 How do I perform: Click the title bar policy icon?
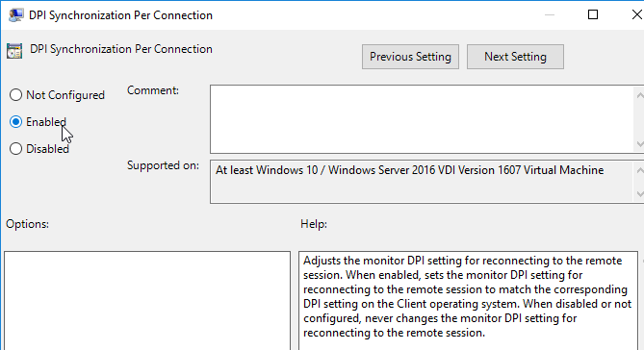point(16,15)
